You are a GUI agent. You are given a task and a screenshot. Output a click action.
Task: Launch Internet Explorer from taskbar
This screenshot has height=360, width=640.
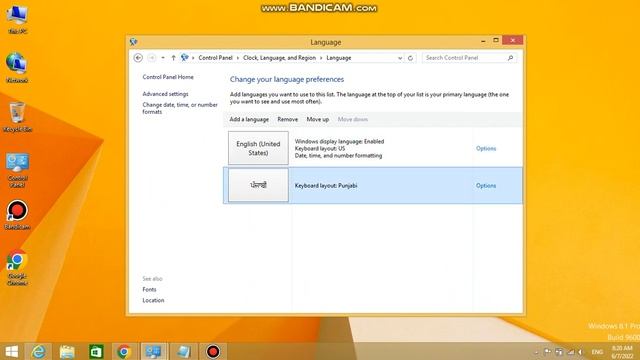click(38, 351)
